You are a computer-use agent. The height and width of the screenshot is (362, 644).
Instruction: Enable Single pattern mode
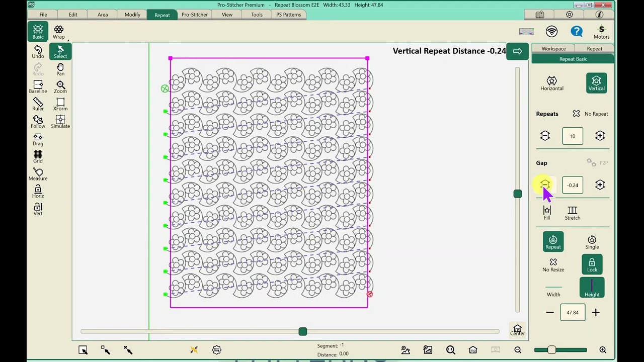click(x=592, y=242)
